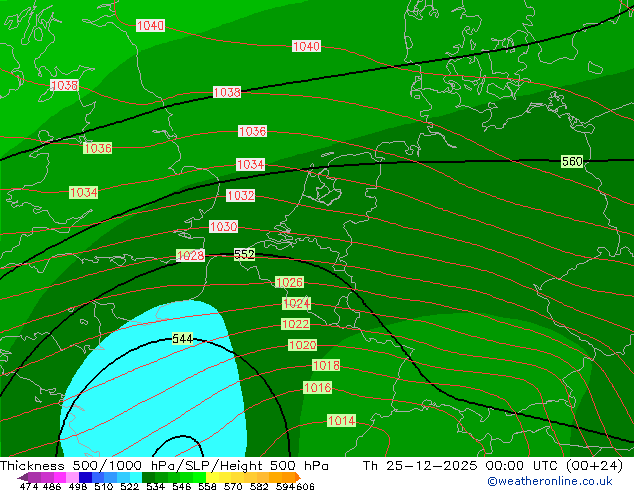Image resolution: width=634 pixels, height=490 pixels.
Task: Click the legend value 558
Action: click(207, 486)
